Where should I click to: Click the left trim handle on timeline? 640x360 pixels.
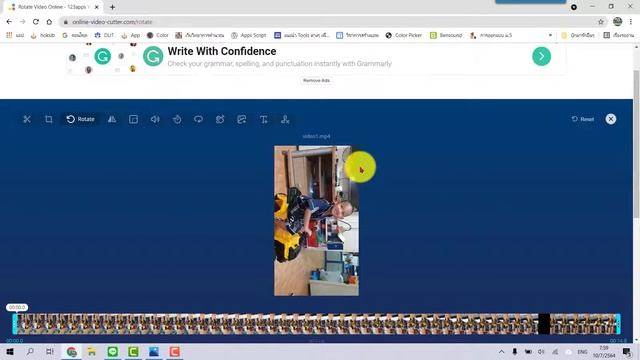point(15,324)
